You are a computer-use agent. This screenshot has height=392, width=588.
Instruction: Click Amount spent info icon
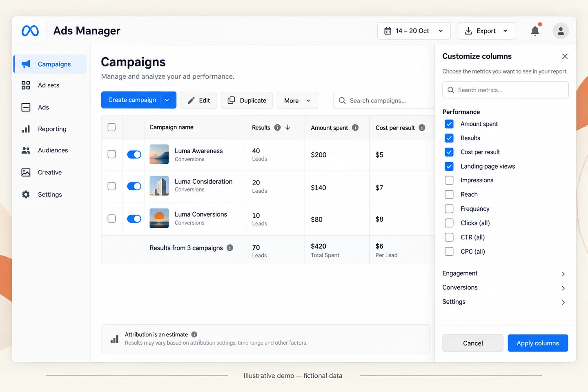click(x=355, y=127)
